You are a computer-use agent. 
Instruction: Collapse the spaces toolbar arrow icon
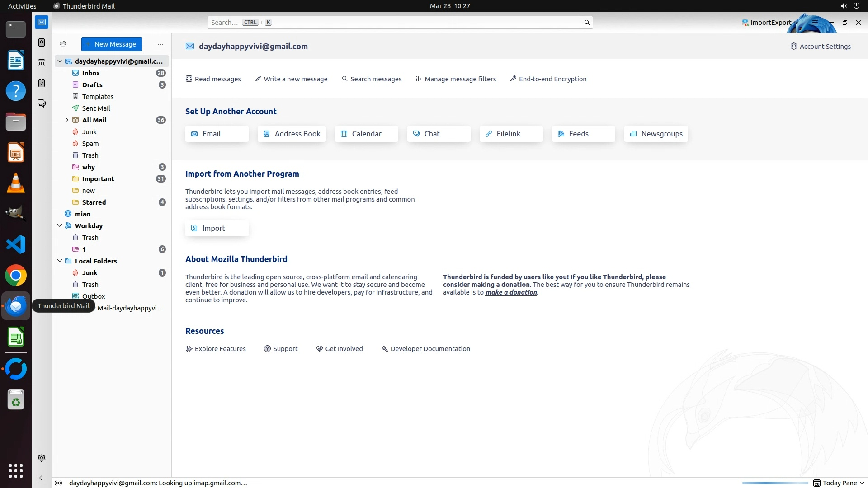coord(42,478)
